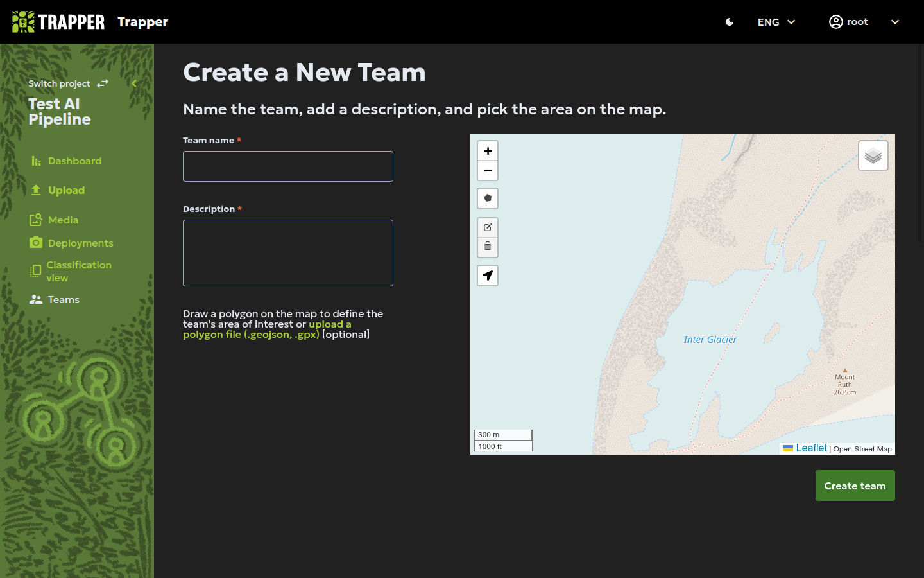Click the Media image-search icon
This screenshot has width=924, height=578.
coord(36,220)
